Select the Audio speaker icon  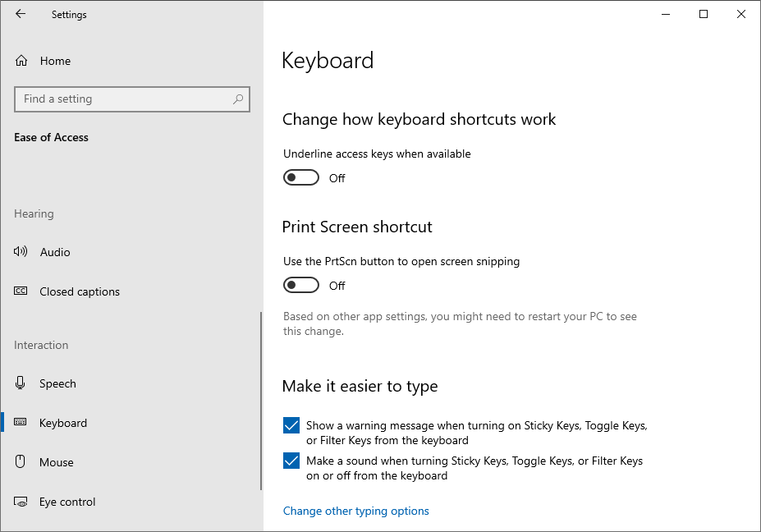point(21,251)
